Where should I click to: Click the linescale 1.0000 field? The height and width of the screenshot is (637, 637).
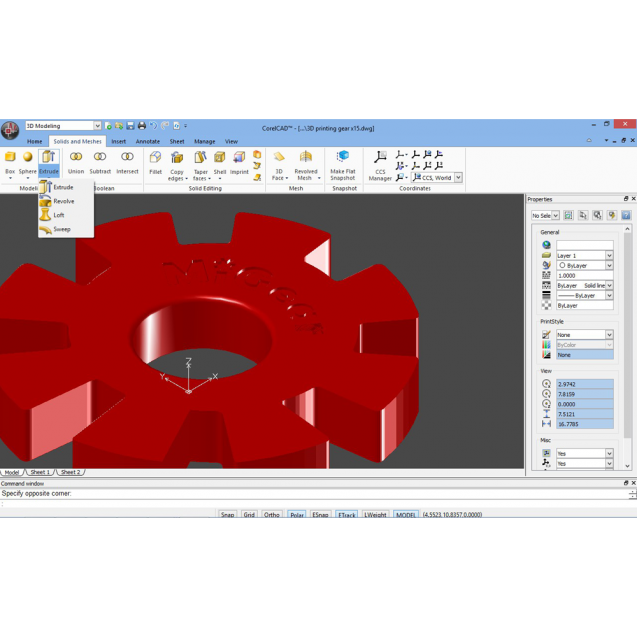click(585, 275)
